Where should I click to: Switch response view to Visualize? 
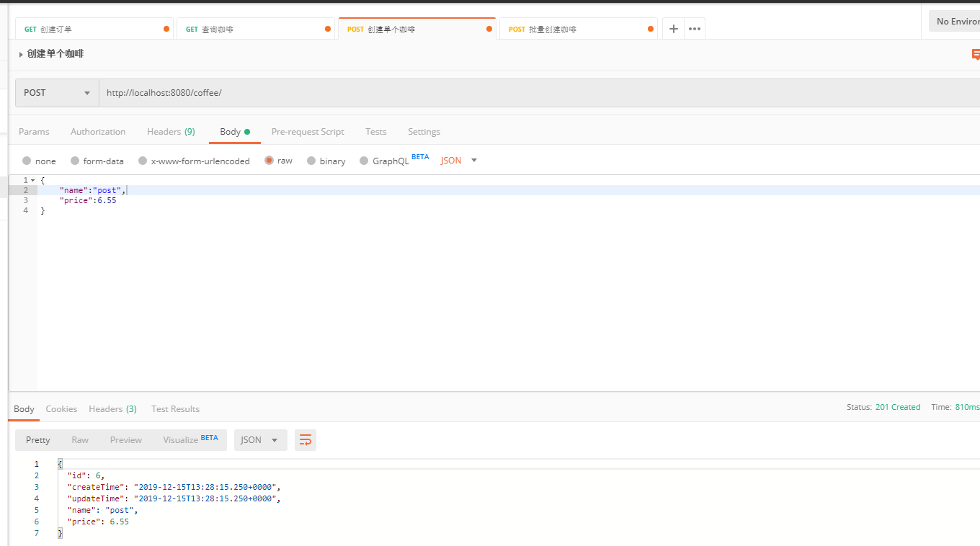(190, 439)
